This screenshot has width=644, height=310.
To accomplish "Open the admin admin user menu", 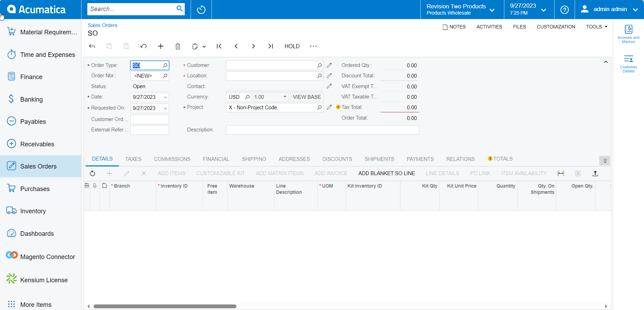I will [610, 9].
